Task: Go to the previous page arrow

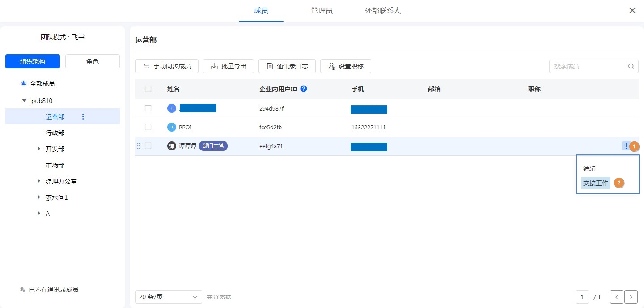Action: [617, 297]
